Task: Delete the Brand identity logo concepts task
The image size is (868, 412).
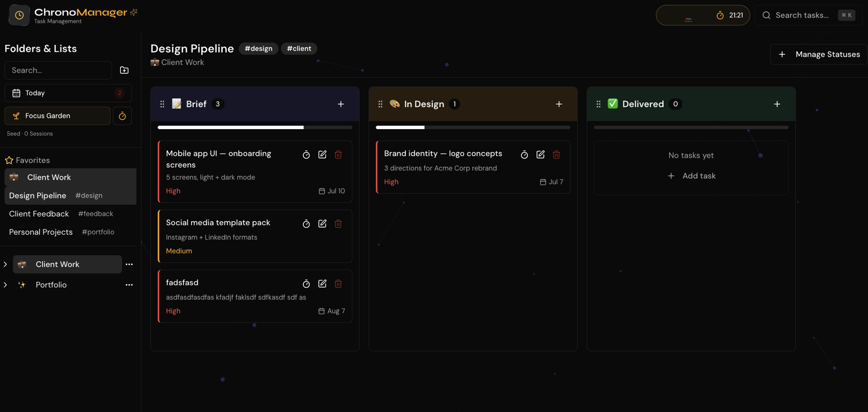Action: tap(557, 154)
